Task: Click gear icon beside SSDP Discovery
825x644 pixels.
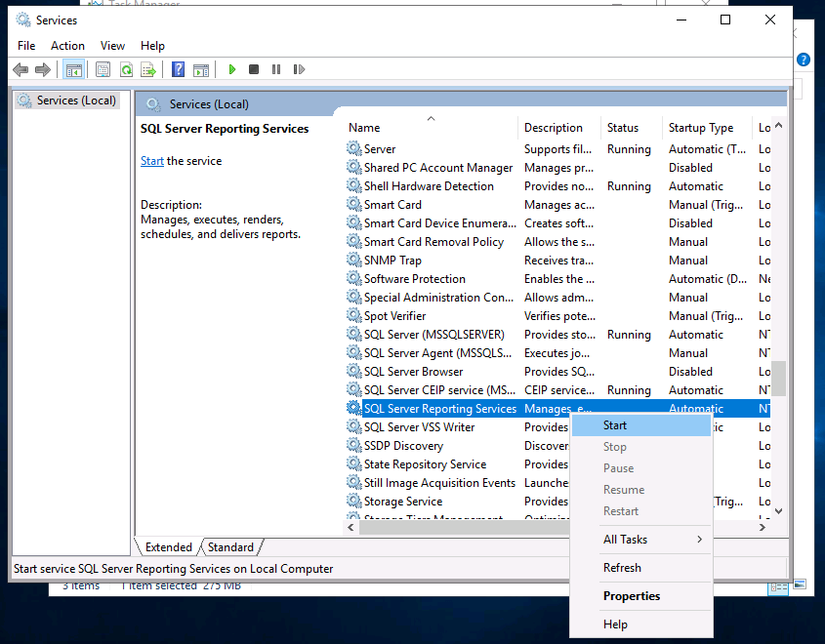Action: tap(353, 445)
